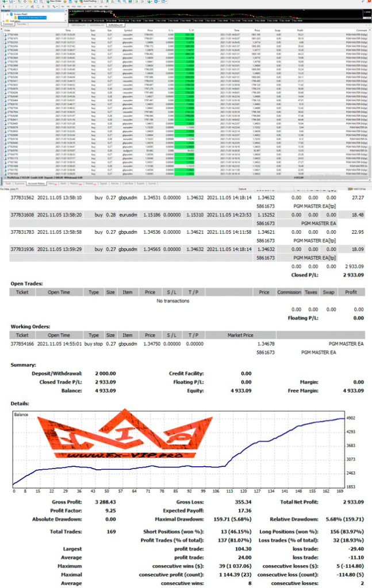Click the icon of order 377821454
The image size is (372, 588).
tap(4, 35)
